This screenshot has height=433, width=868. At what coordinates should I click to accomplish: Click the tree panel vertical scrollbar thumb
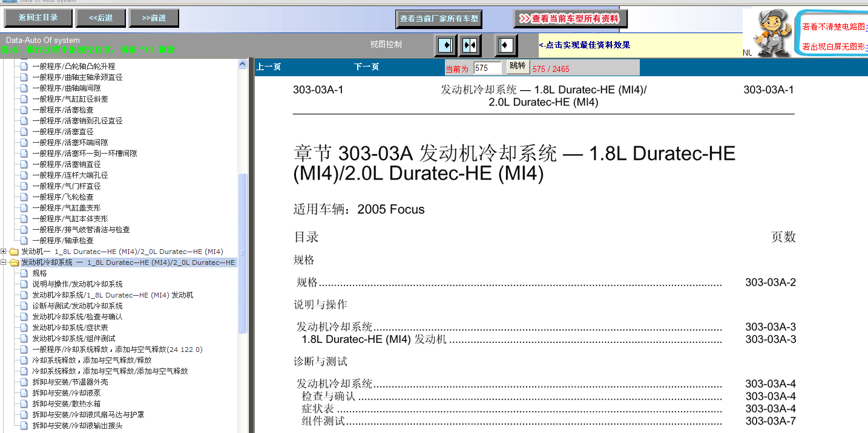[243, 253]
